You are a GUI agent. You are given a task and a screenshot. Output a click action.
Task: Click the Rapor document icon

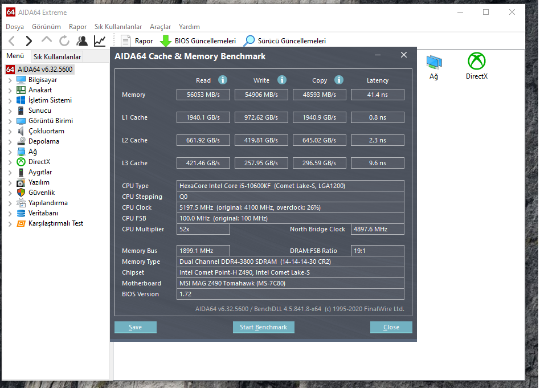pos(125,41)
